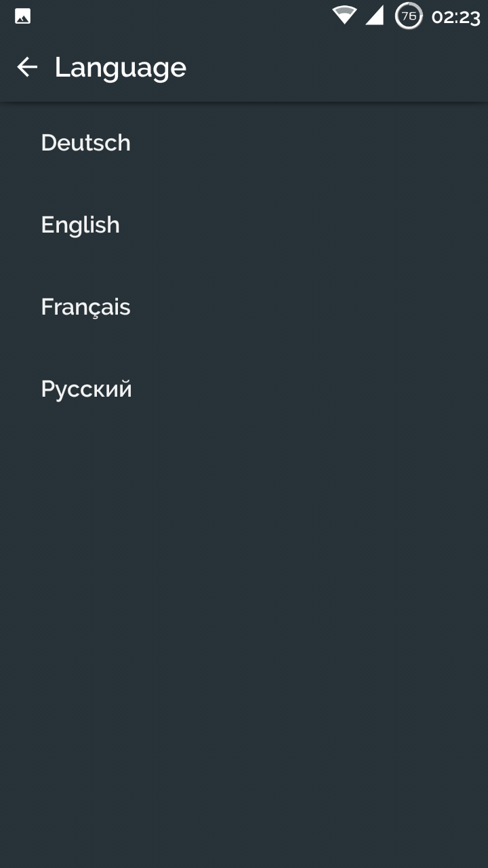Tap the back arrow in the header
This screenshot has height=868, width=488.
coord(27,66)
